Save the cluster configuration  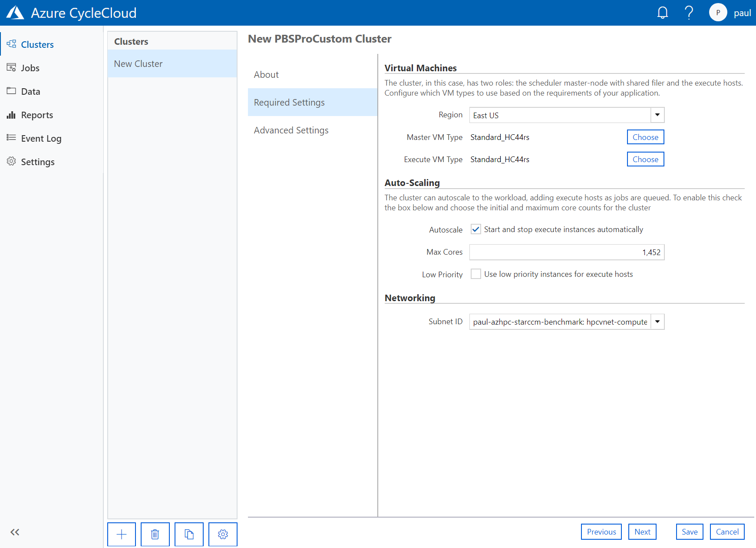pos(690,531)
